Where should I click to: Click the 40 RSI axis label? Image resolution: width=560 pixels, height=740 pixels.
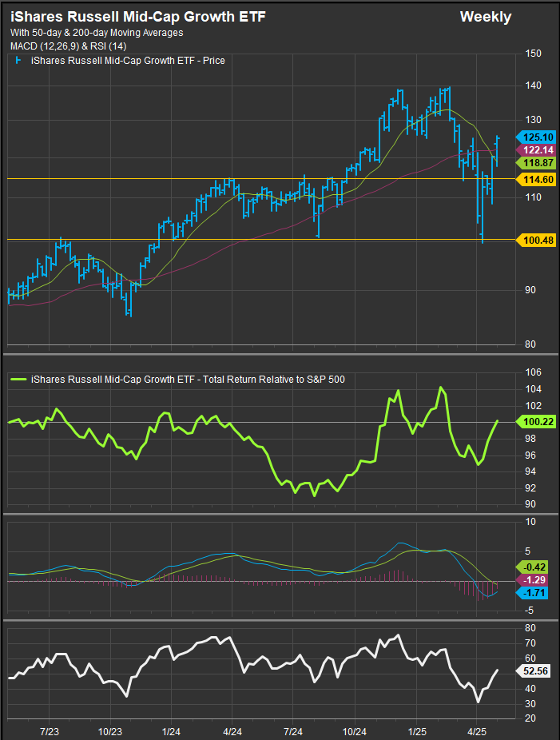point(530,689)
